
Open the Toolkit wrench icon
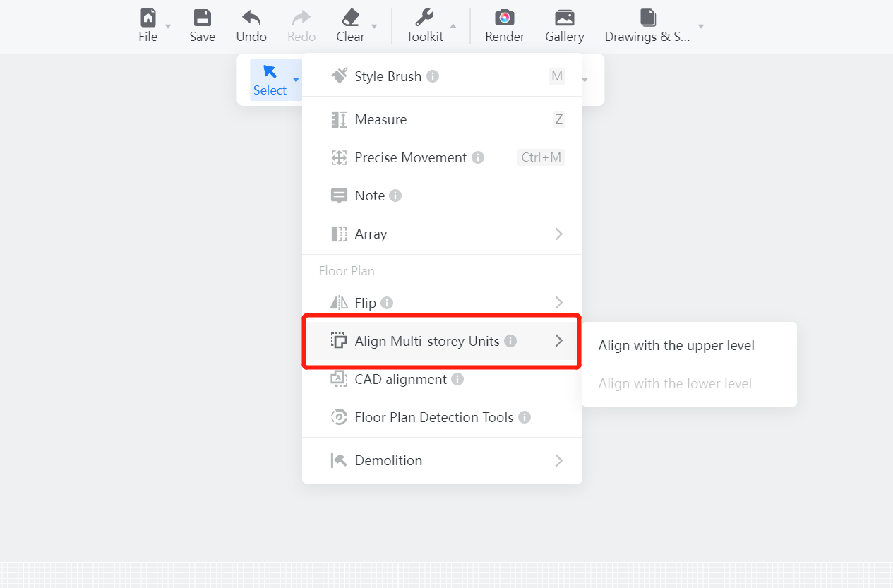425,18
